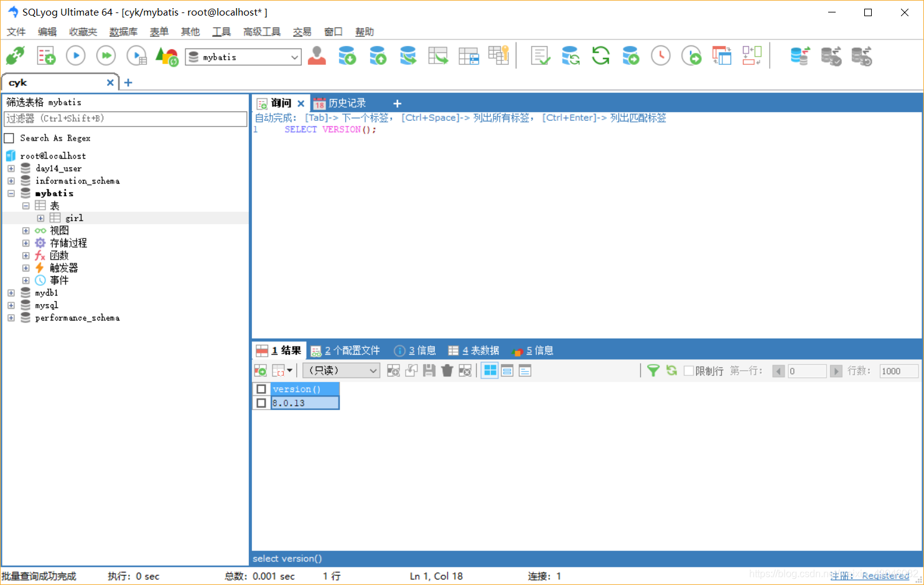This screenshot has width=924, height=585.
Task: Click the save changes floppy disk icon
Action: 429,371
